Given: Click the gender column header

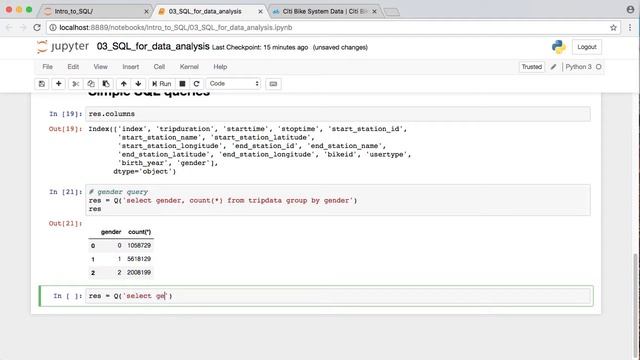Looking at the screenshot, I should point(111,232).
